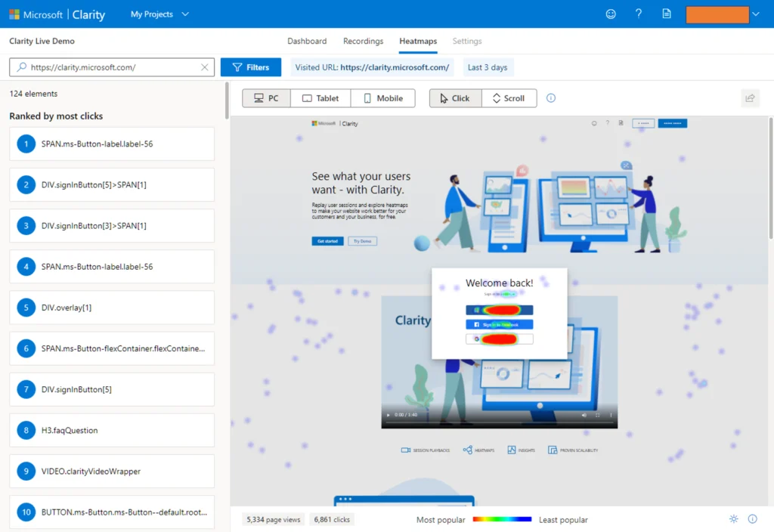Click the 6,861 clicks stat
Viewport: 774px width, 532px height.
(332, 520)
